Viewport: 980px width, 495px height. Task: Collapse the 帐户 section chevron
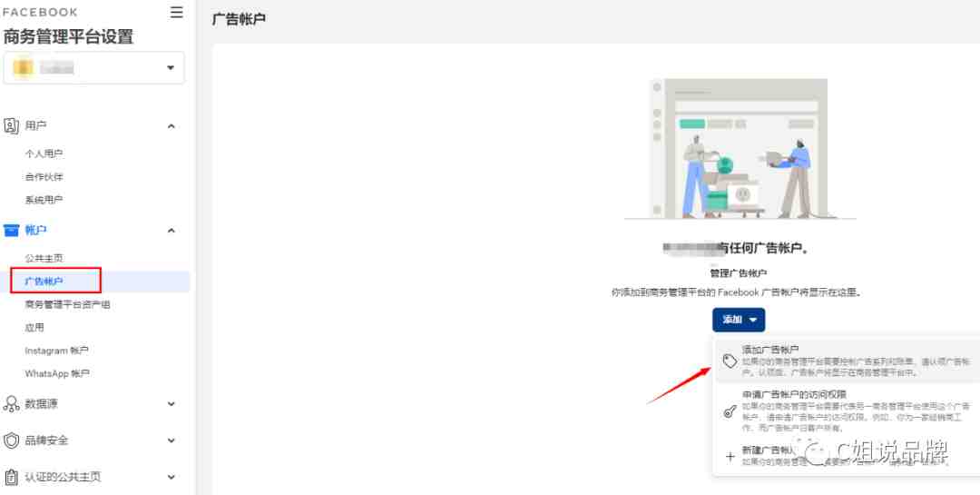pyautogui.click(x=171, y=231)
